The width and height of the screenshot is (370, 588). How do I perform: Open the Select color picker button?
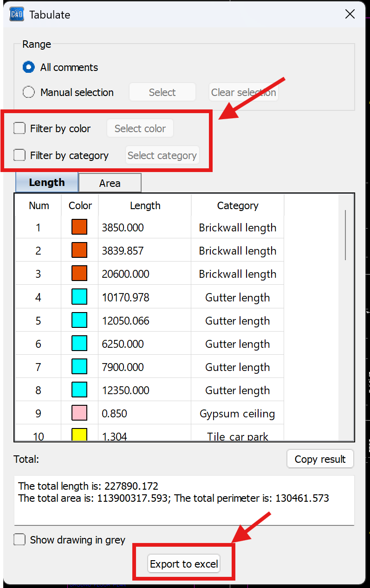(140, 128)
